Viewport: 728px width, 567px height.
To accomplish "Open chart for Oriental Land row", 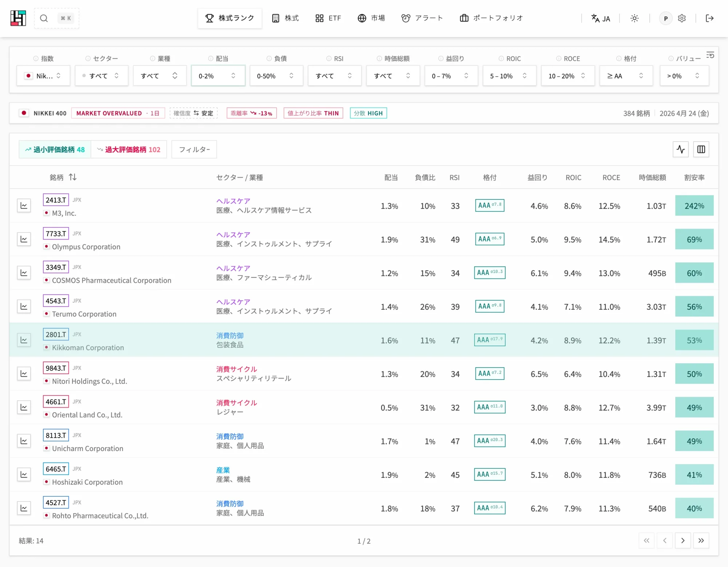I will (24, 407).
